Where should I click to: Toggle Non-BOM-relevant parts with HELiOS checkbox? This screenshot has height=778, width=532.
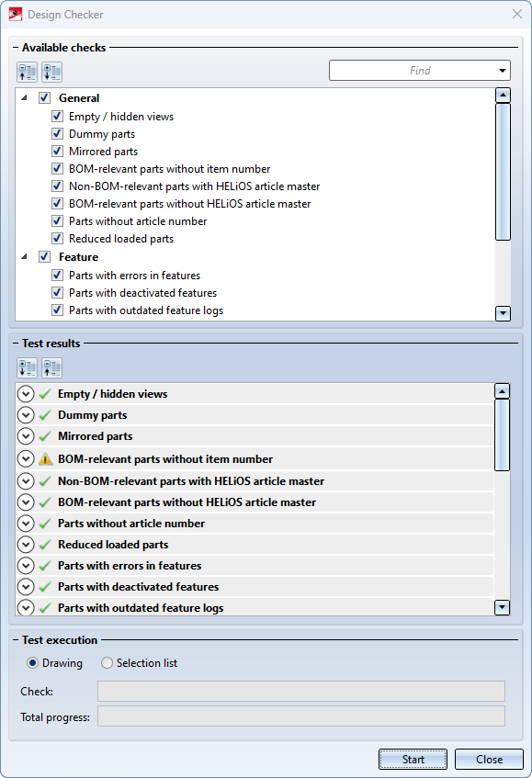[x=58, y=186]
